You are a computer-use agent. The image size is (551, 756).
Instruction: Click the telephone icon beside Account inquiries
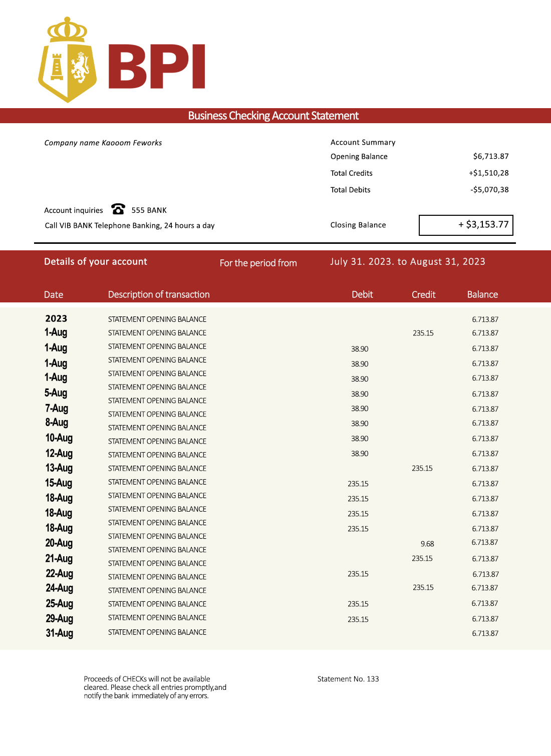[x=118, y=209]
